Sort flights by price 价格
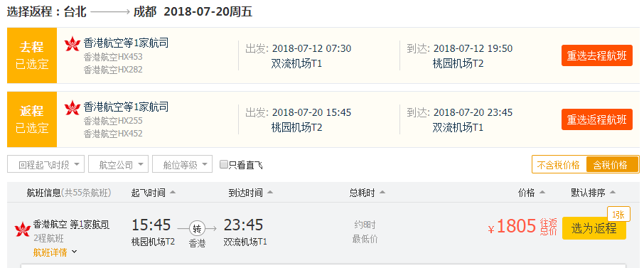The image size is (644, 268). 532,193
